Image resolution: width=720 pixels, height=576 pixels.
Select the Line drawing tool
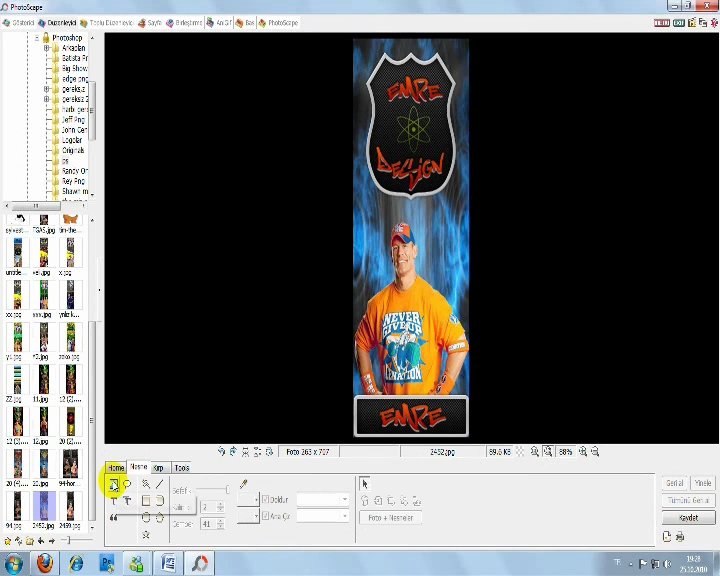tap(159, 484)
